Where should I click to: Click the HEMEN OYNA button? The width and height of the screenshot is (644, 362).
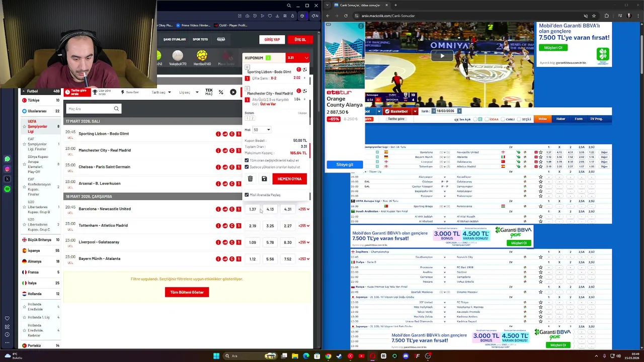289,179
